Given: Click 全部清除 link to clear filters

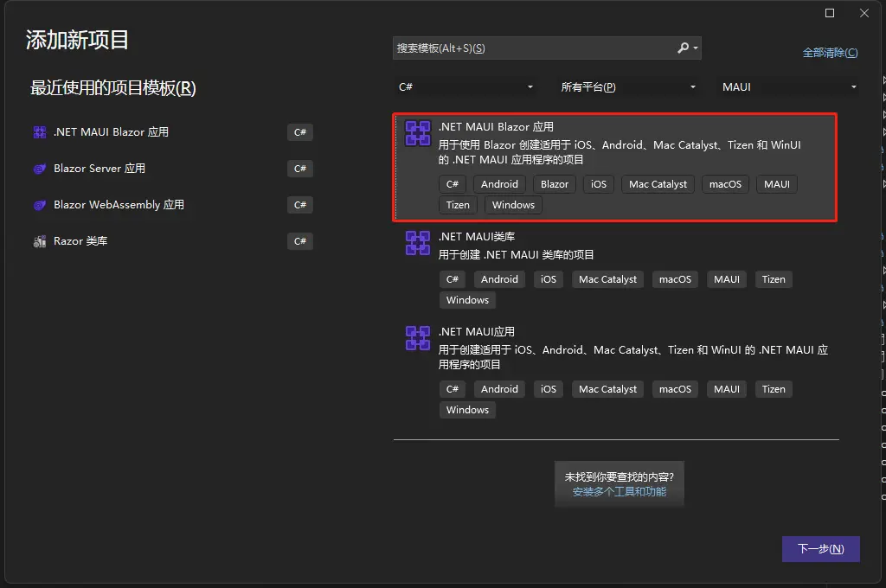Looking at the screenshot, I should 830,53.
